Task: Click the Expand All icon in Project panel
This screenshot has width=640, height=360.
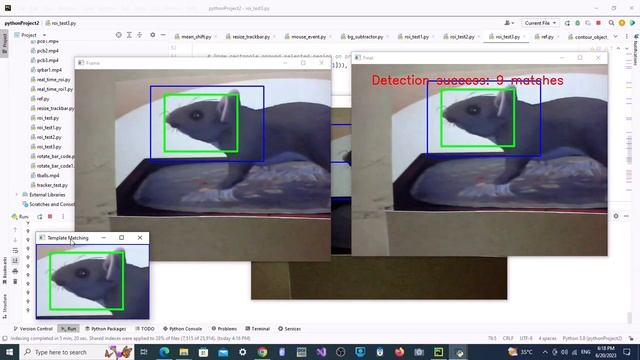Action: point(129,35)
